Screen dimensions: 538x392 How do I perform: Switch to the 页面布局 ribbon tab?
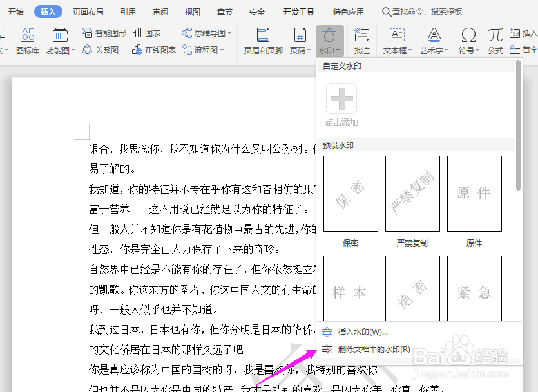coord(88,11)
